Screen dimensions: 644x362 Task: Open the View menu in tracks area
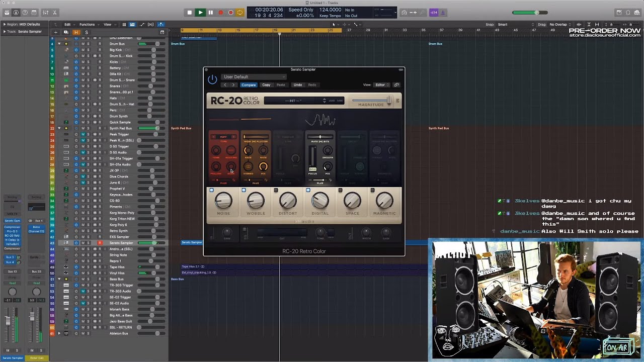(110, 24)
